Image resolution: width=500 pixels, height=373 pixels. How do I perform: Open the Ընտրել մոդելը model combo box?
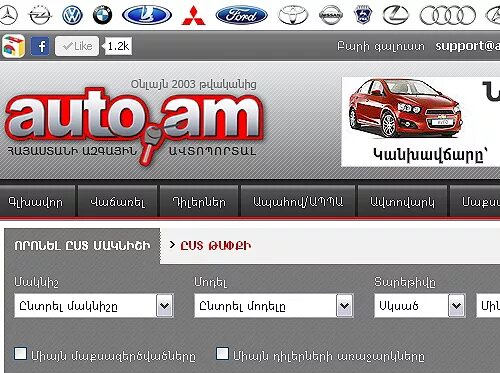[x=274, y=305]
